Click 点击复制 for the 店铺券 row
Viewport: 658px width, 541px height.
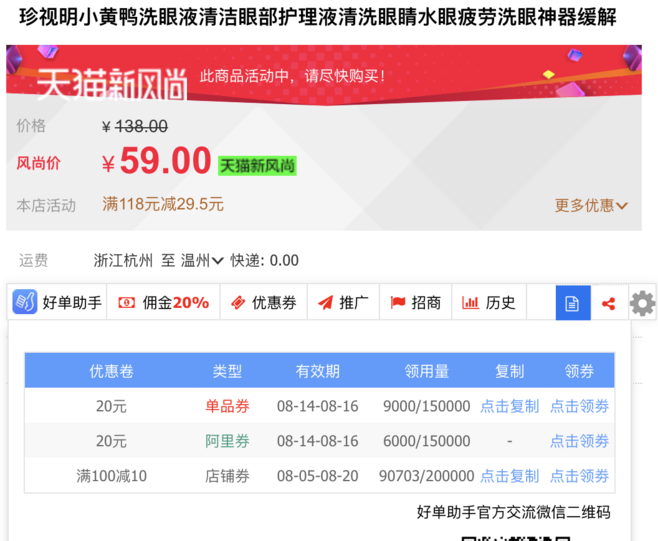[509, 476]
